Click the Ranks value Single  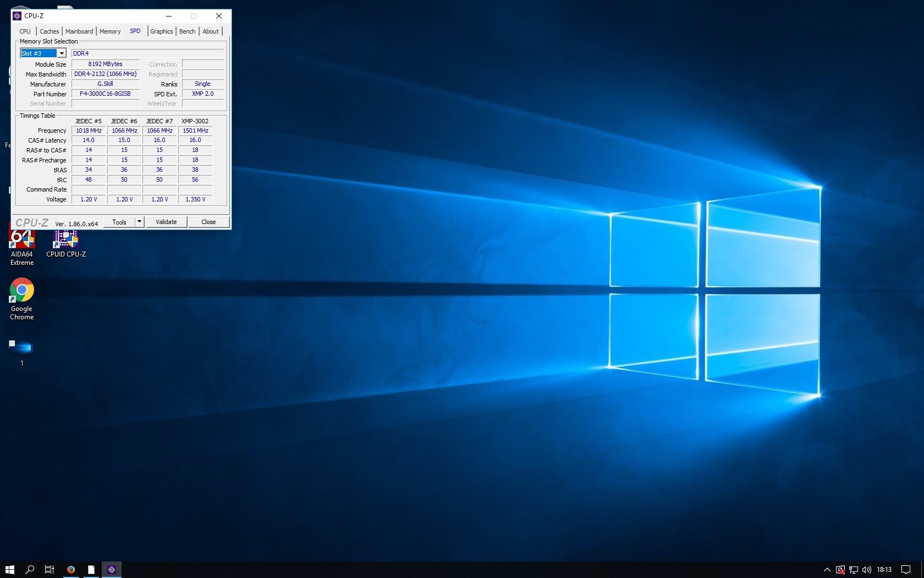click(203, 84)
